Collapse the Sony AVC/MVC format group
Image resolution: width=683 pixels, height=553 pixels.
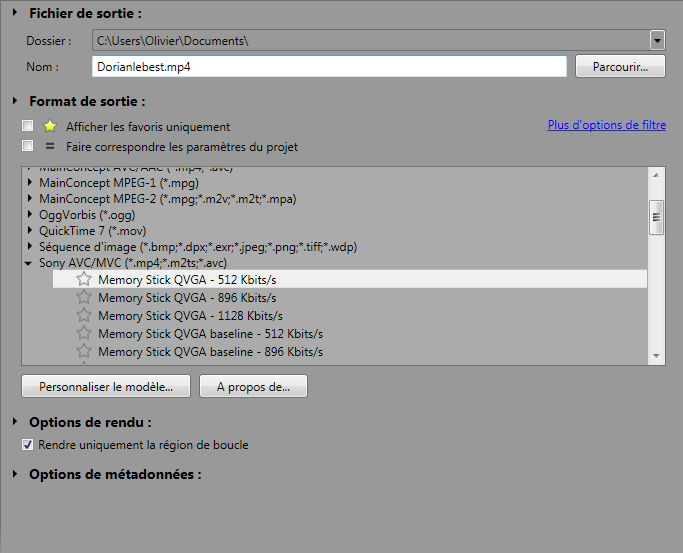coord(29,263)
